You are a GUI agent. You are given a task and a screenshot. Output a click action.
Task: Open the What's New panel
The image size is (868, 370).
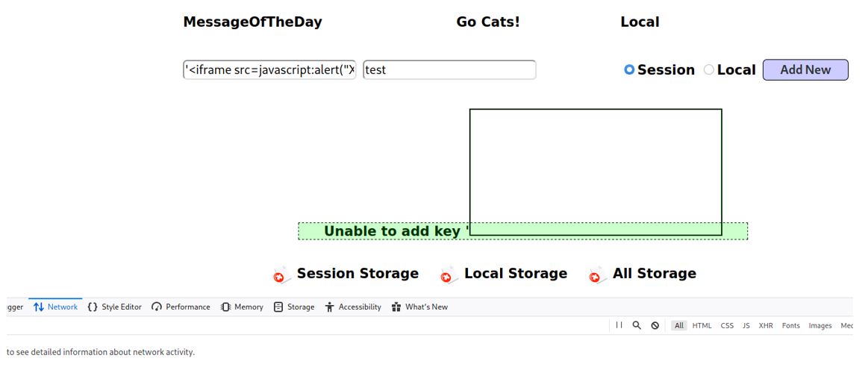click(x=419, y=307)
